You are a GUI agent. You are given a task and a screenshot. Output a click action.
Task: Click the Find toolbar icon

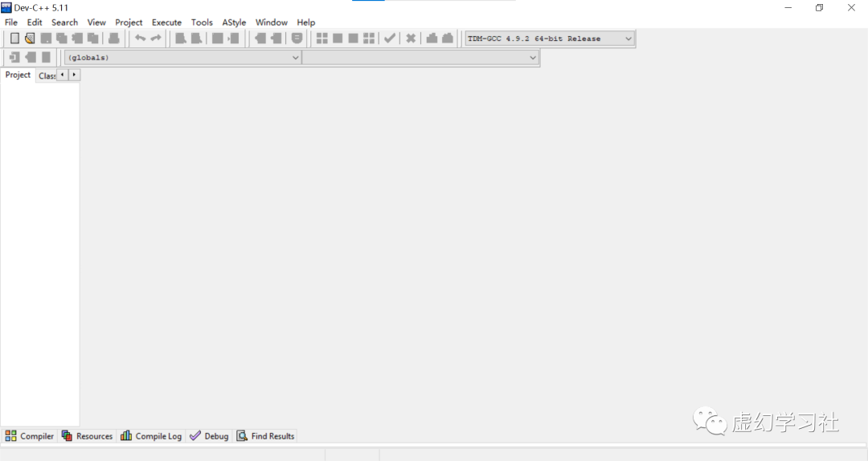[181, 39]
